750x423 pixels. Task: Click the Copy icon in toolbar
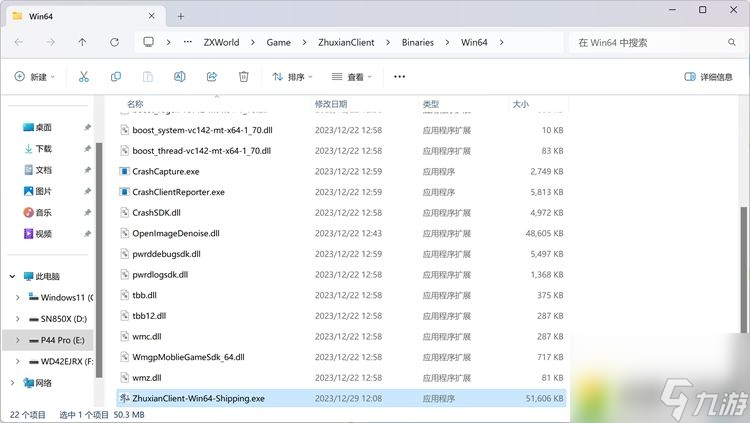pyautogui.click(x=116, y=77)
